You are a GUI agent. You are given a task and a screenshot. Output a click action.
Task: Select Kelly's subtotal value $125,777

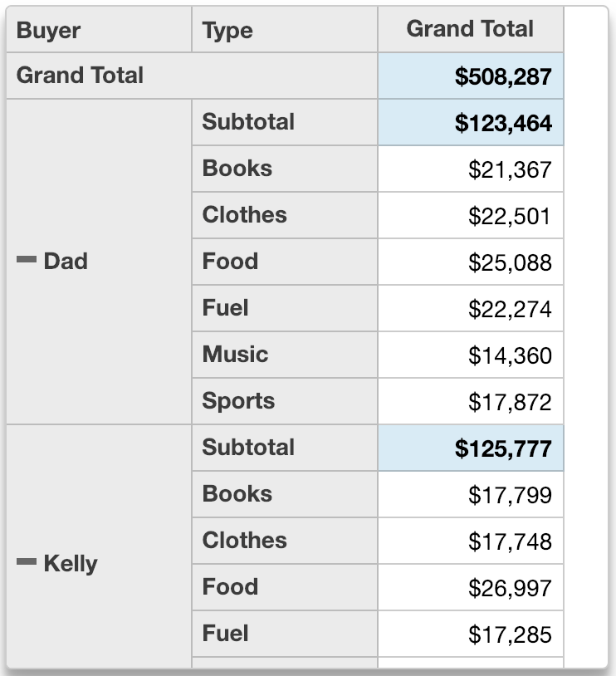tap(502, 449)
